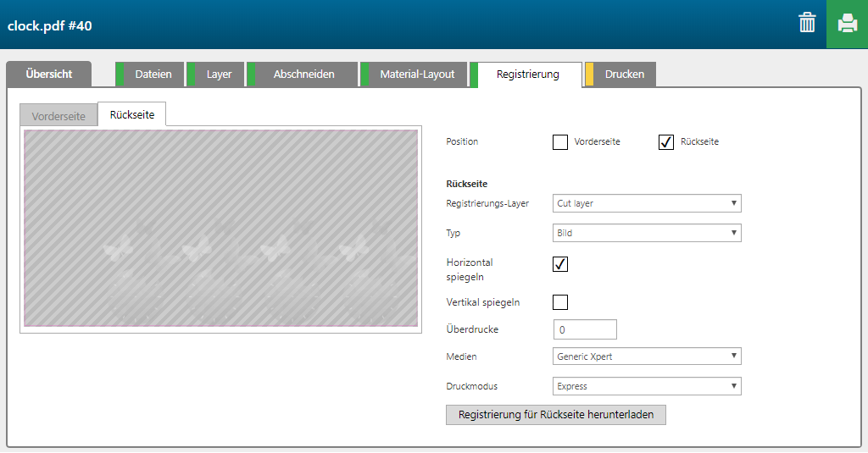Open the Medien dropdown
Image resolution: width=868 pixels, height=453 pixels.
646,356
